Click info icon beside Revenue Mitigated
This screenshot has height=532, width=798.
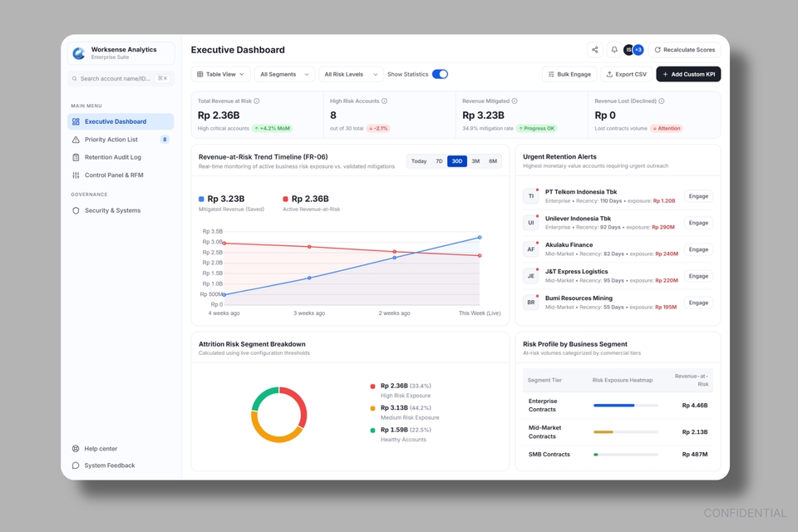[x=515, y=101]
